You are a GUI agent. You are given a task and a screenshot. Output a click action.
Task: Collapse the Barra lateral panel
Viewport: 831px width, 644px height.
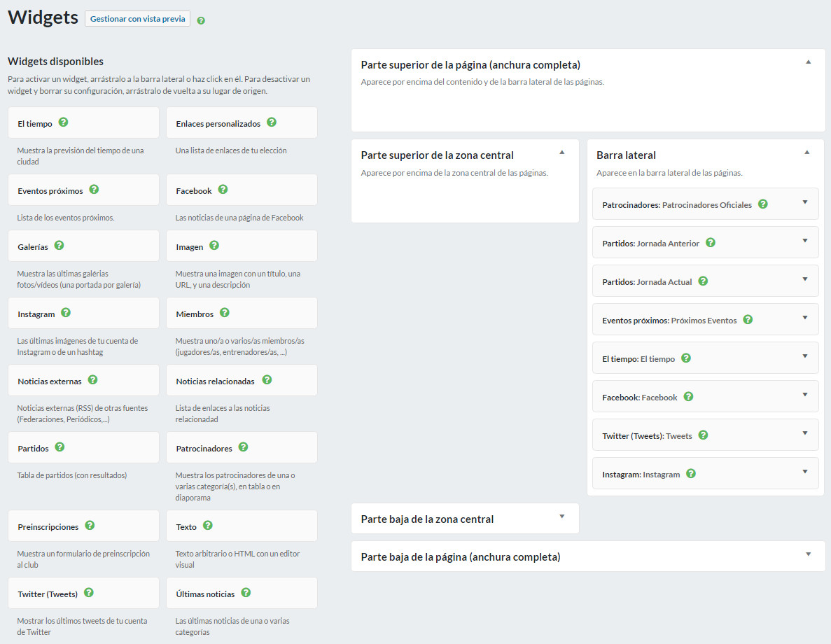pyautogui.click(x=807, y=153)
